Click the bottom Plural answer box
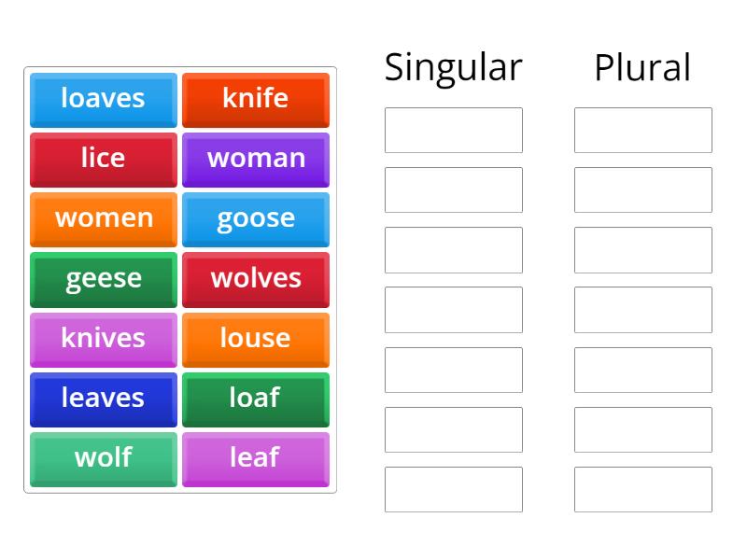 [x=642, y=489]
